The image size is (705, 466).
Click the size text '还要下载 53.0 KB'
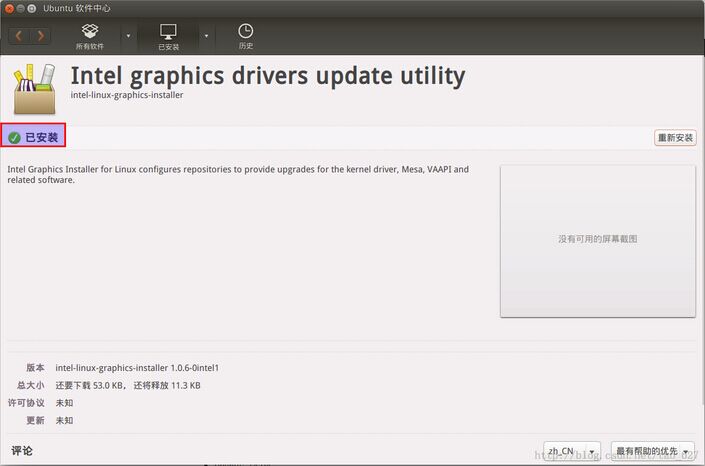[89, 385]
